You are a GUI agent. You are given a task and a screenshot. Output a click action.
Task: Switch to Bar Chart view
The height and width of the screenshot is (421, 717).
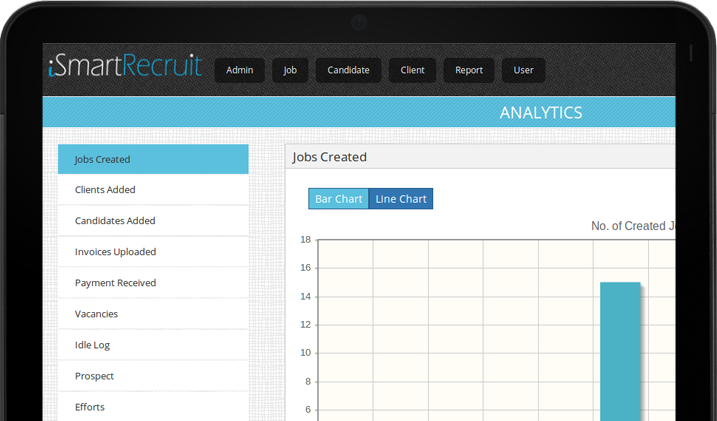coord(338,199)
